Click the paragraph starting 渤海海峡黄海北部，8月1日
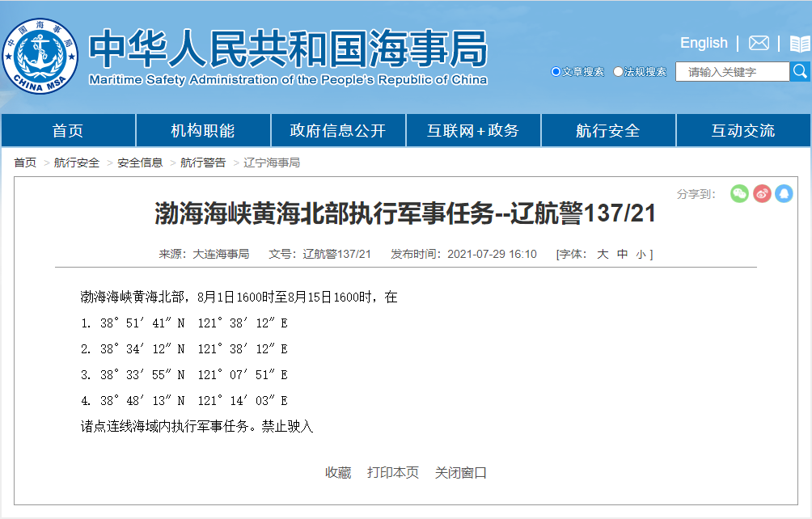812x519 pixels. pos(239,297)
